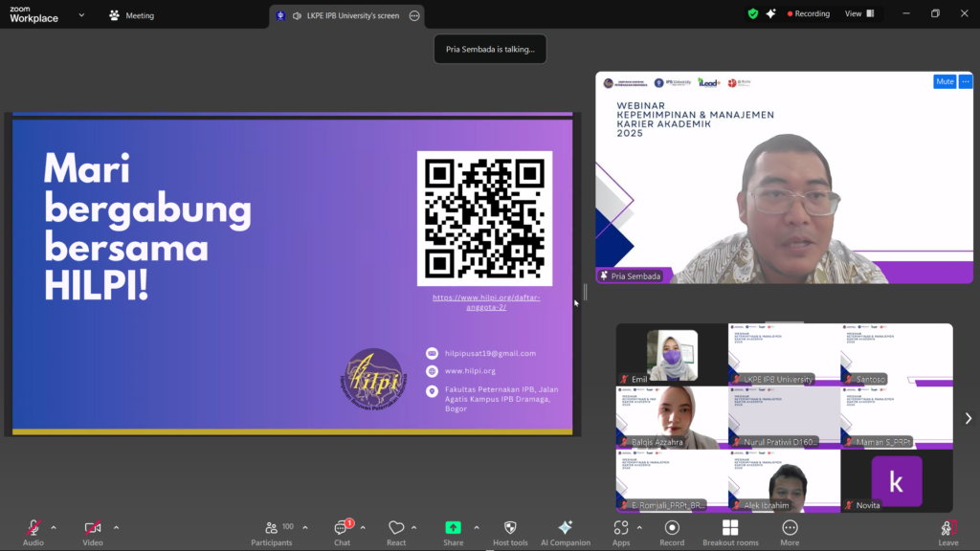Click the panel divider handle beside the slide

coord(586,292)
